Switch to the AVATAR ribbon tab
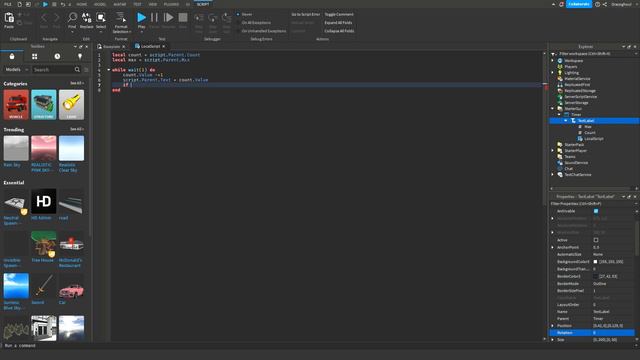640x360 pixels. [x=120, y=4]
